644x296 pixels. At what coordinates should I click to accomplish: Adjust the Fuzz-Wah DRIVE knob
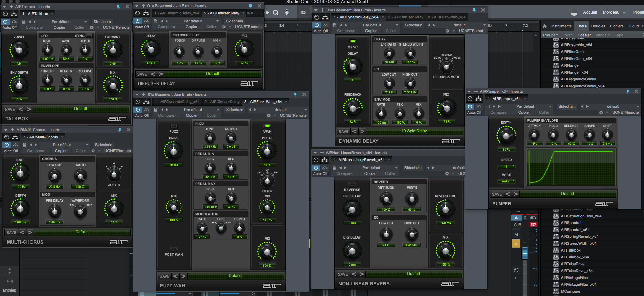coord(174,151)
